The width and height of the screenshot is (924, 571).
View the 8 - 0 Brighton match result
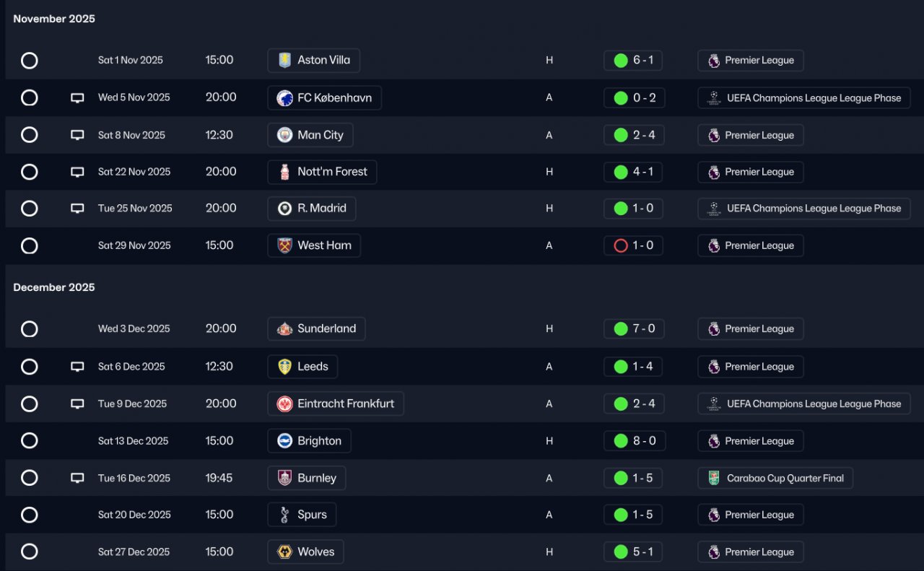634,441
